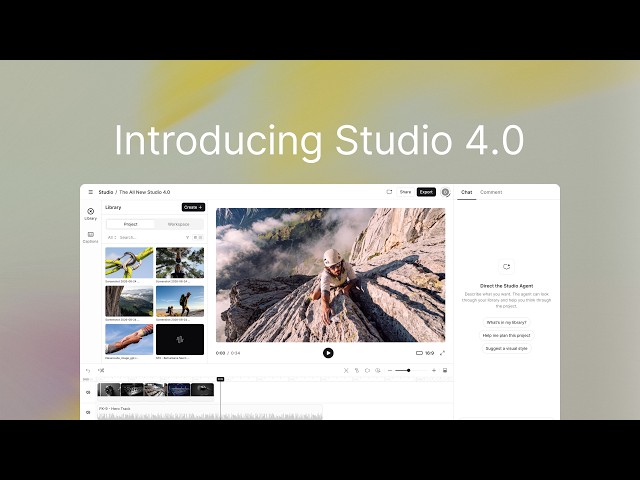Open the user avatar menu
Viewport: 640px width, 480px height.
tap(445, 192)
